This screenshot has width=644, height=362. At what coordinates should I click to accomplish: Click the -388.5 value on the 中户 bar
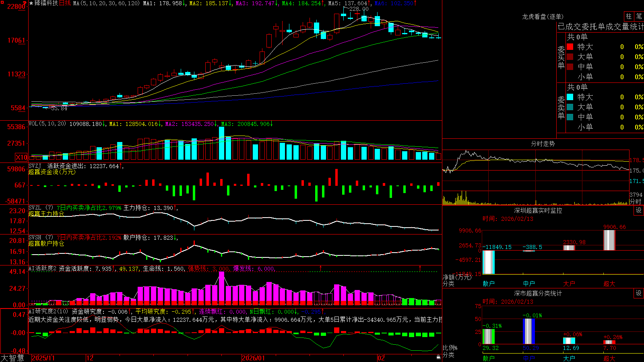tap(533, 247)
